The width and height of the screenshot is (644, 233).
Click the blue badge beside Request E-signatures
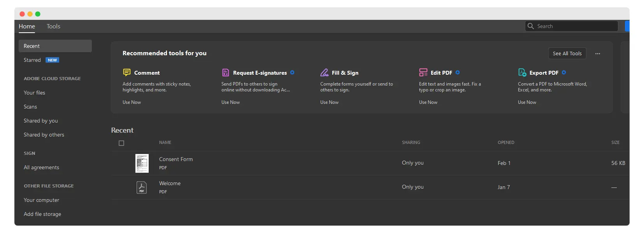pyautogui.click(x=292, y=72)
